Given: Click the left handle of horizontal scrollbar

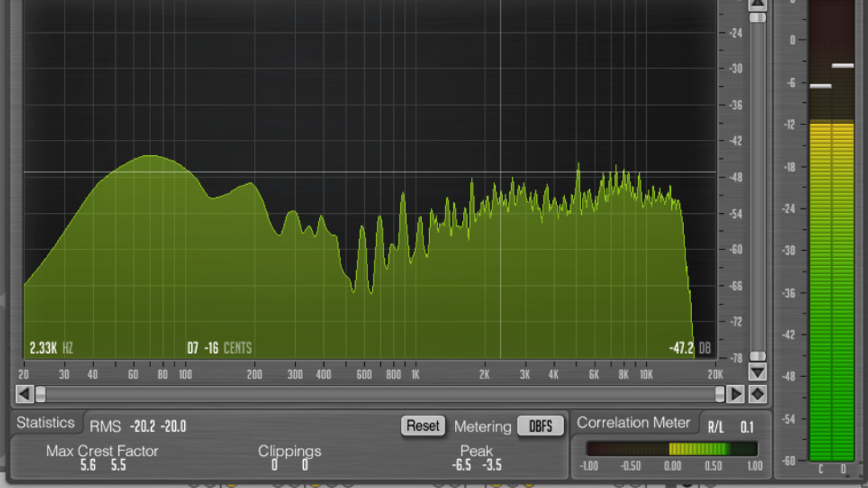Looking at the screenshot, I should coord(40,394).
